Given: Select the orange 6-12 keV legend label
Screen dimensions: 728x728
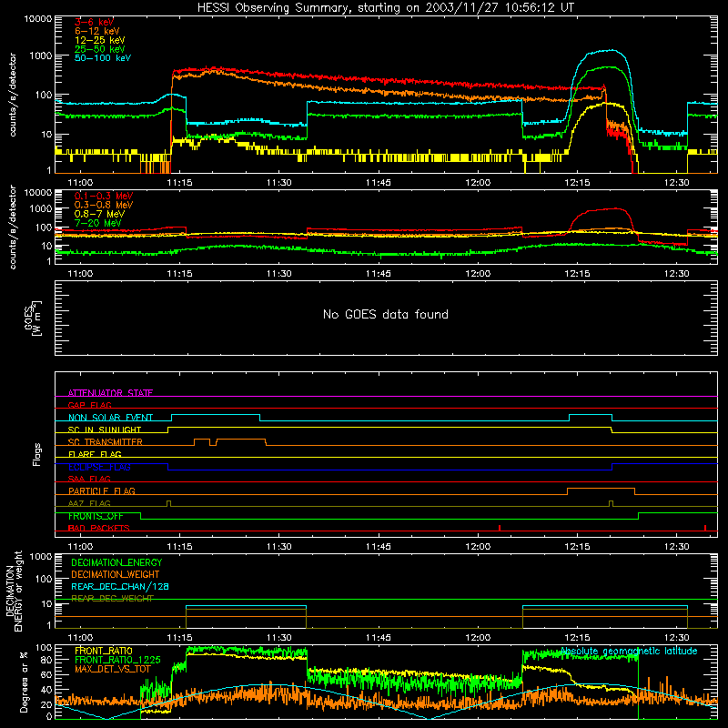Looking at the screenshot, I should pos(97,31).
